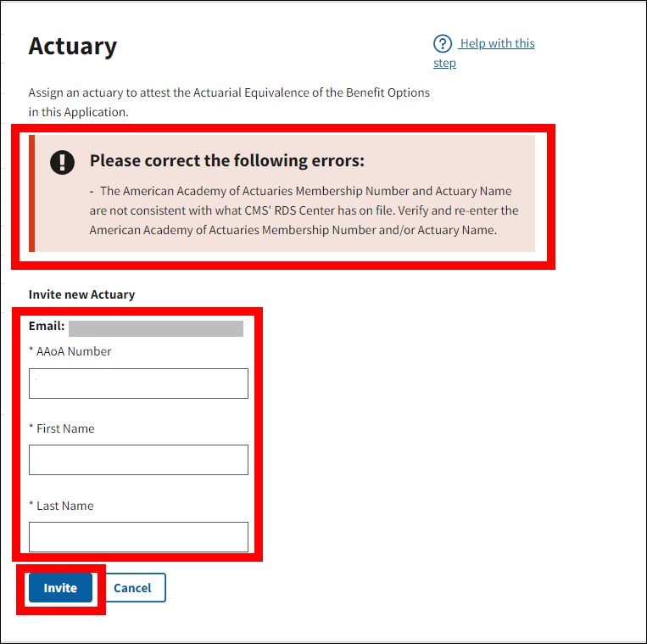Select the Last Name input field
The image size is (647, 644).
click(x=138, y=537)
